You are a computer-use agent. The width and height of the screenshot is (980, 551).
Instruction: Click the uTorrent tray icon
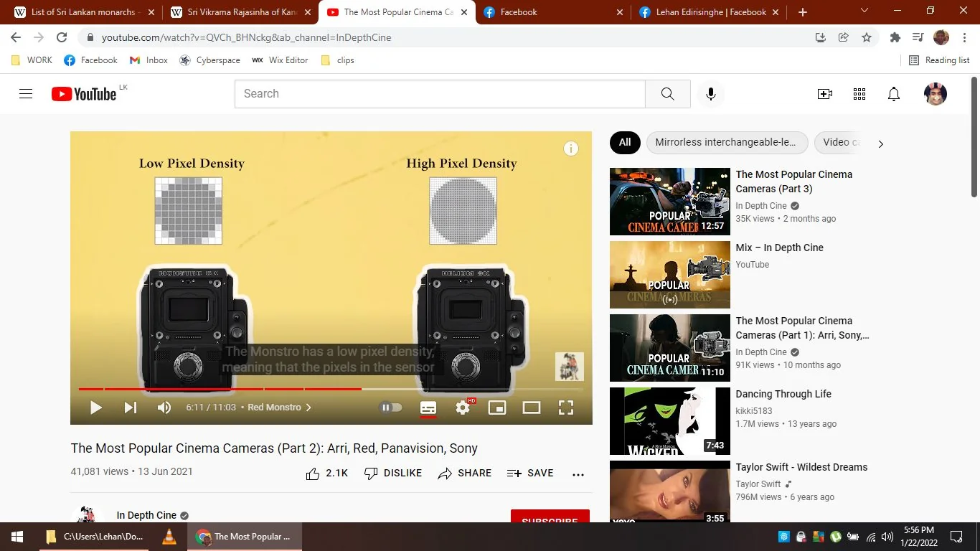tap(836, 537)
